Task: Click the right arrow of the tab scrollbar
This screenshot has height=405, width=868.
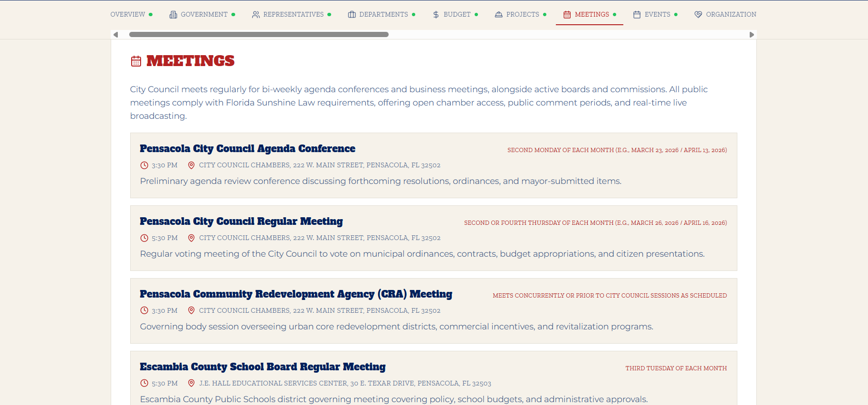Action: click(752, 35)
